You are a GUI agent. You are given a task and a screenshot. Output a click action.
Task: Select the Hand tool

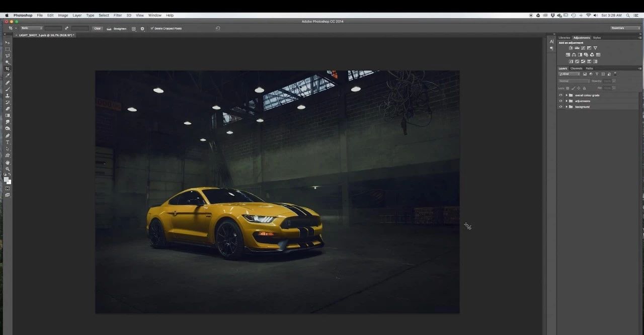8,162
